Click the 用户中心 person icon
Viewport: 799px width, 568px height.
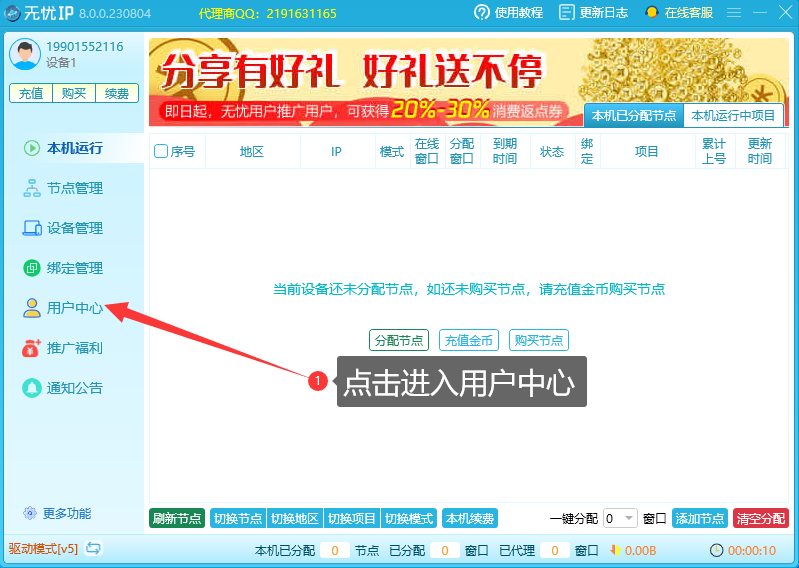32,308
